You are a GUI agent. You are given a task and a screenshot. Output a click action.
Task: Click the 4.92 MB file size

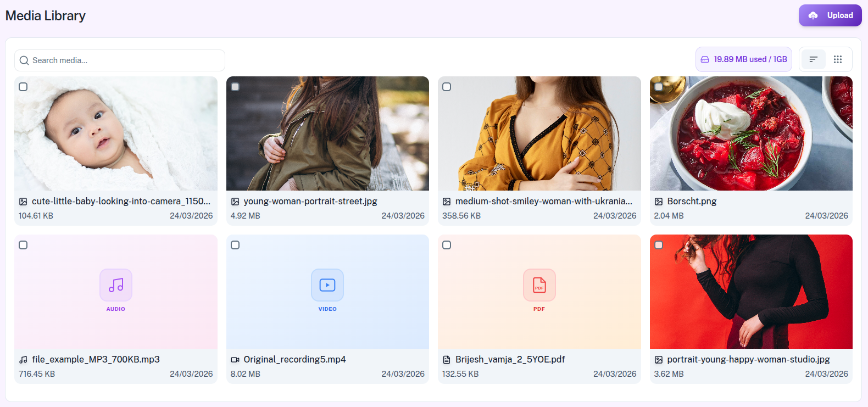pos(246,216)
